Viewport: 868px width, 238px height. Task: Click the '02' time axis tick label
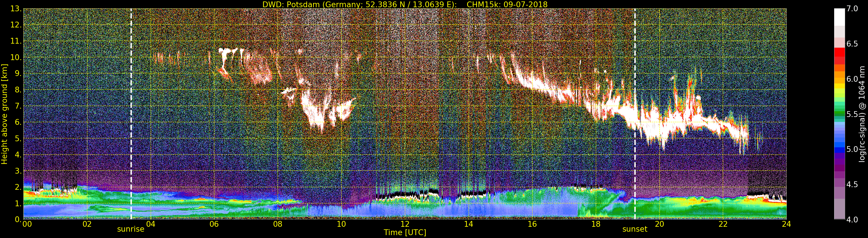pyautogui.click(x=87, y=224)
